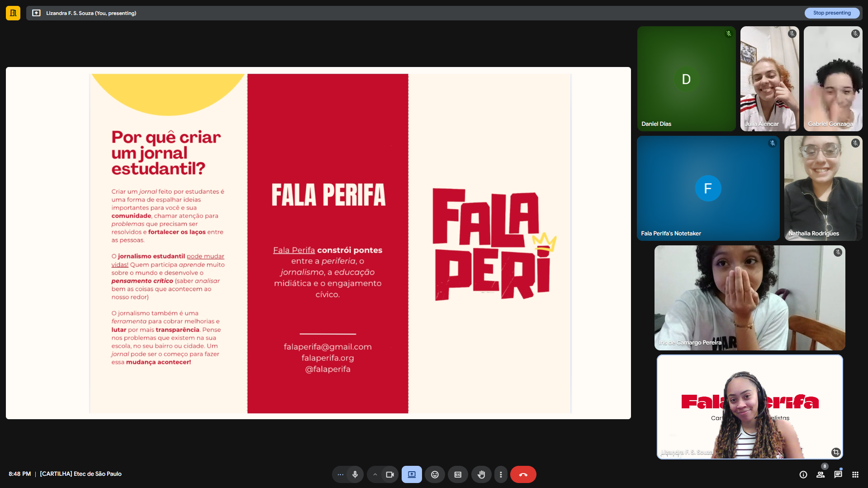
Task: Turn off the camera
Action: (389, 474)
